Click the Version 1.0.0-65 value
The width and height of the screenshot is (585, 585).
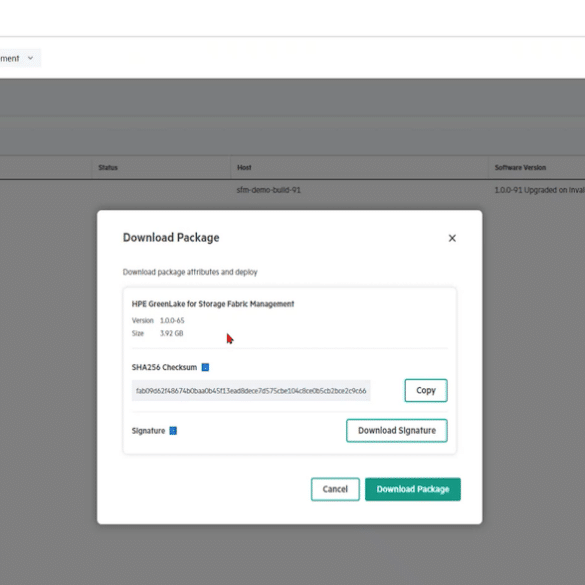click(172, 320)
